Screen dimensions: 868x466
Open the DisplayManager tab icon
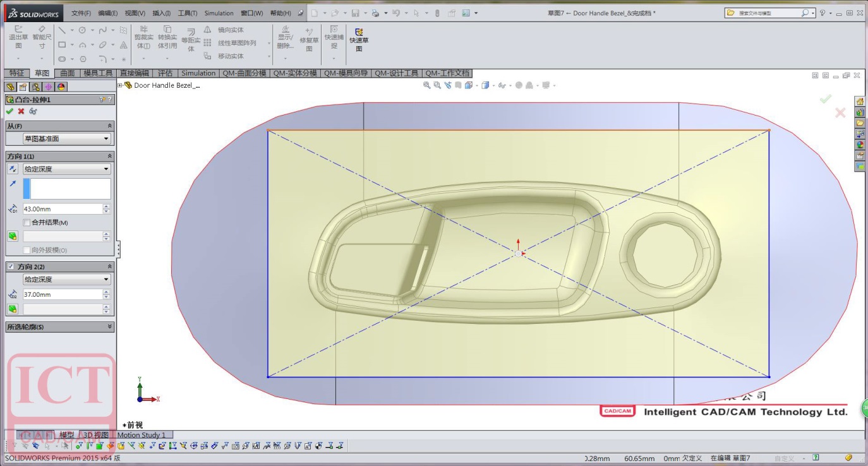pyautogui.click(x=61, y=87)
